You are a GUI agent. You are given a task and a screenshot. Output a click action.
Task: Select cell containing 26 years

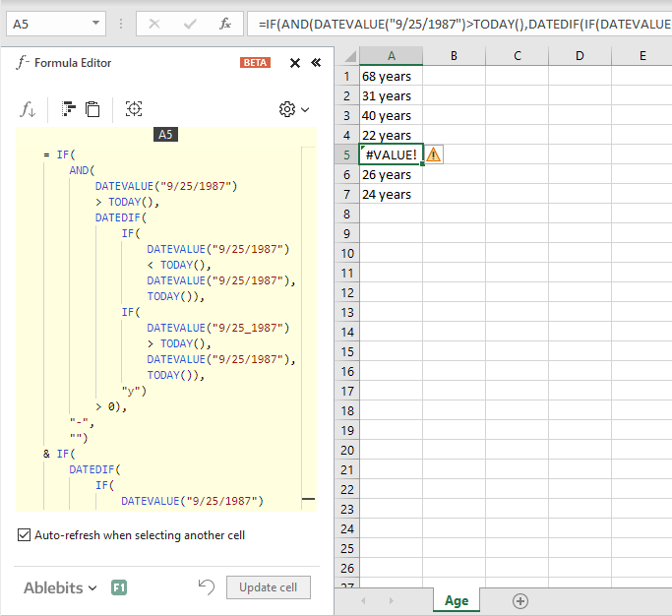click(x=391, y=174)
